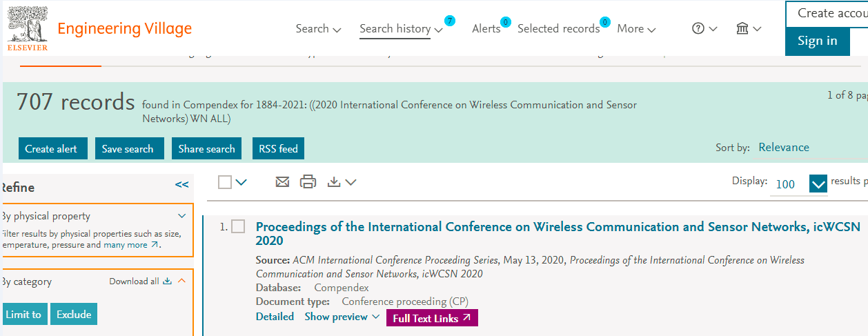Open the icWCSN 2020 proceedings title
Image resolution: width=868 pixels, height=336 pixels.
[x=558, y=234]
